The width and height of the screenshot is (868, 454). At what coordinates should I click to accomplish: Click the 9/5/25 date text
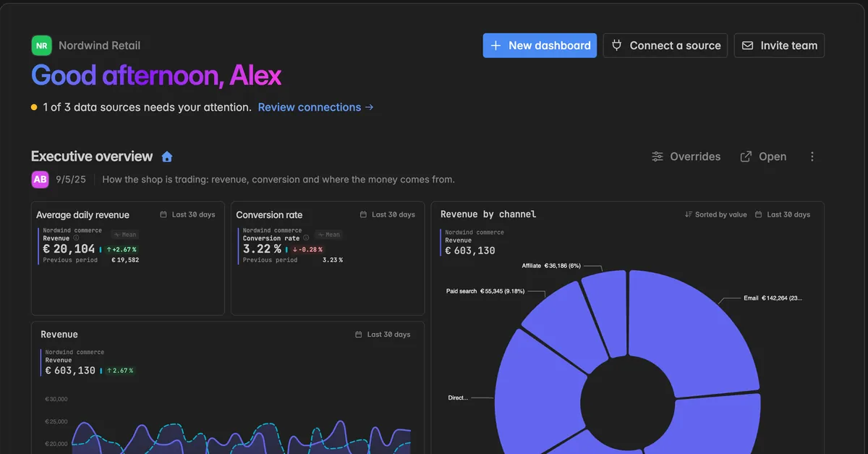coord(71,180)
